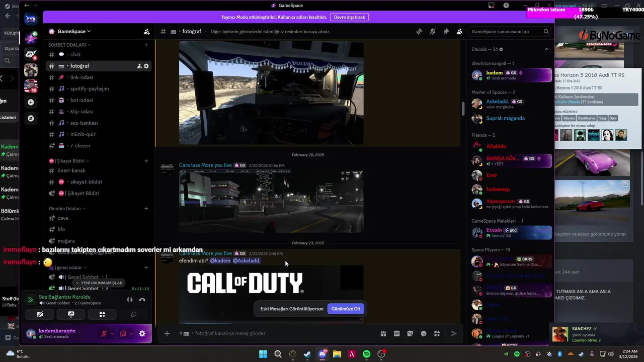Click the YENİ OKUNMAMIŞLAR unread pill

[99, 283]
